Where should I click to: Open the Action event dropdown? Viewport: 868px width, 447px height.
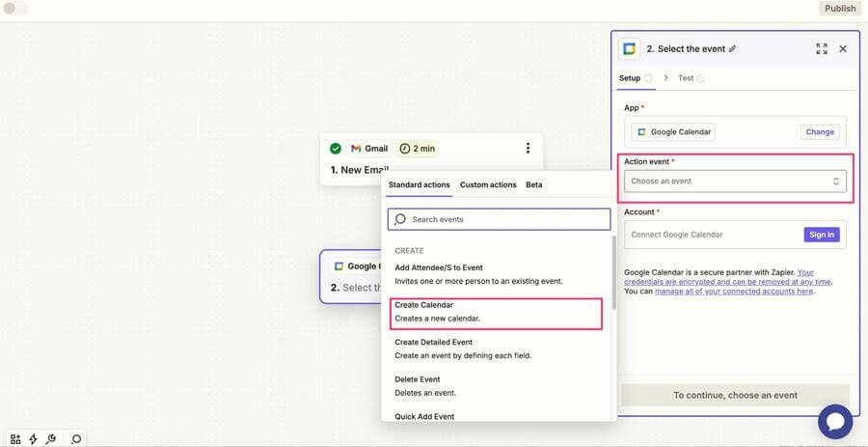pos(735,182)
